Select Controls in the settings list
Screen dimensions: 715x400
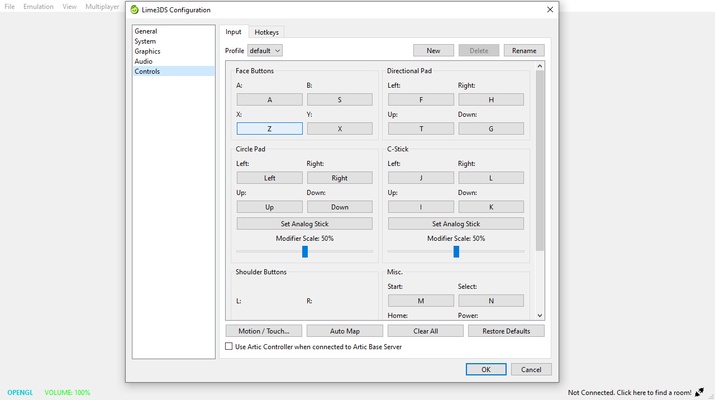pos(173,71)
